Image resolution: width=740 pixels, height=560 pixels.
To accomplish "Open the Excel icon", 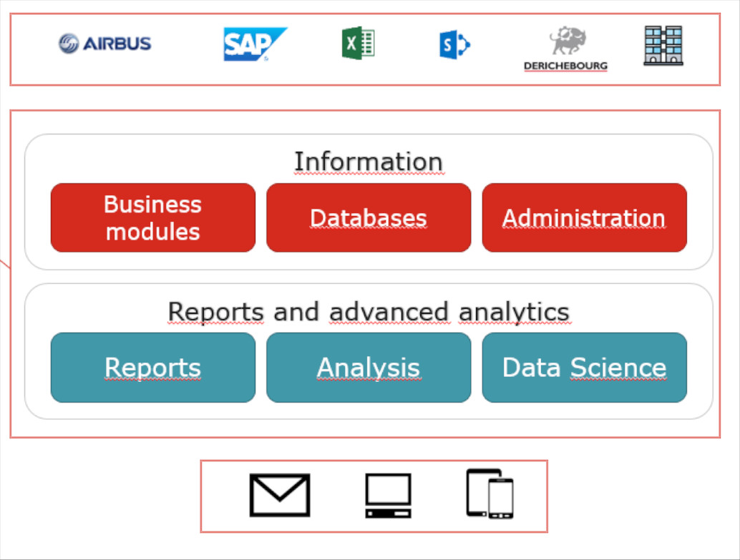I will (359, 43).
